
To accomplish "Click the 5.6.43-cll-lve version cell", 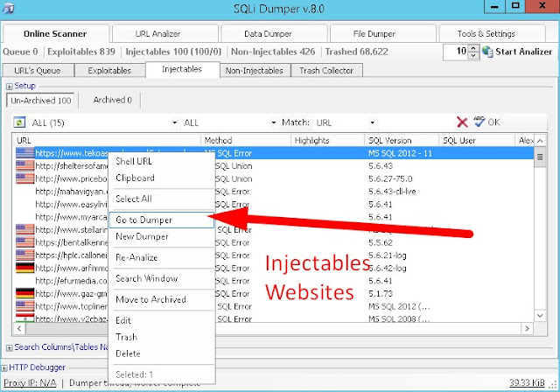I will click(x=392, y=192).
